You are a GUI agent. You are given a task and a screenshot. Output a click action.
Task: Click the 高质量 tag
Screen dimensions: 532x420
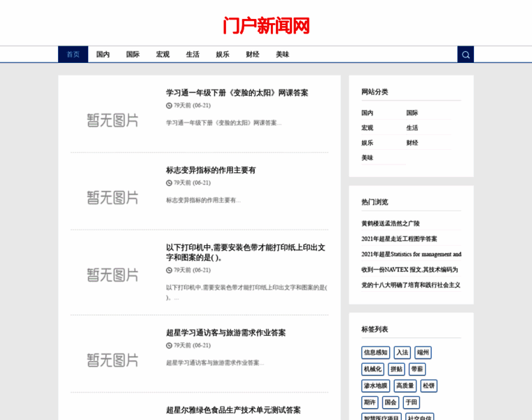pos(405,386)
